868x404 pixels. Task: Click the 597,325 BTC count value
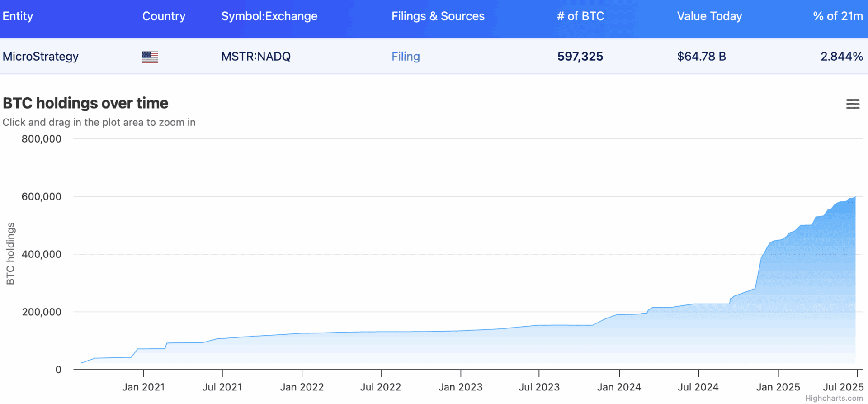pos(580,57)
